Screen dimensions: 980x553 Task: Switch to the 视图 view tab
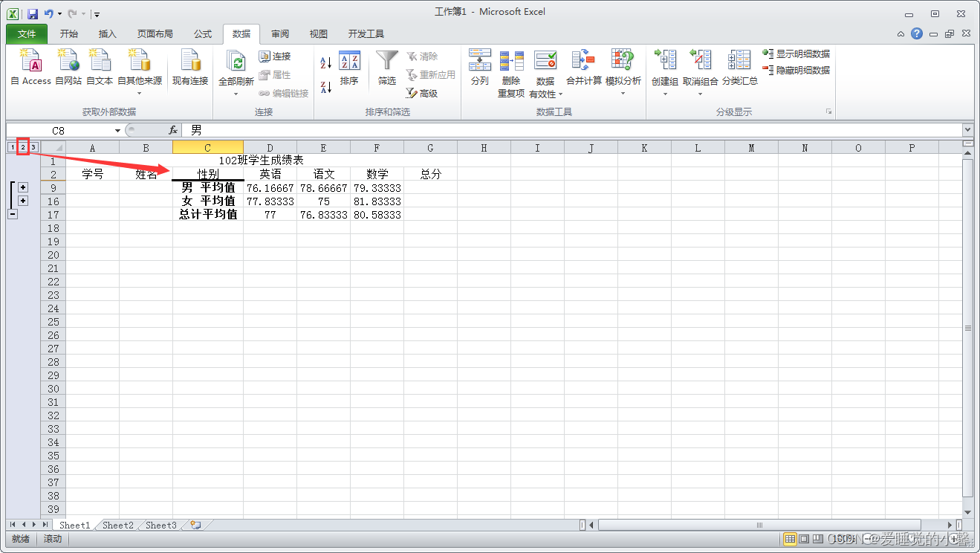pos(319,34)
